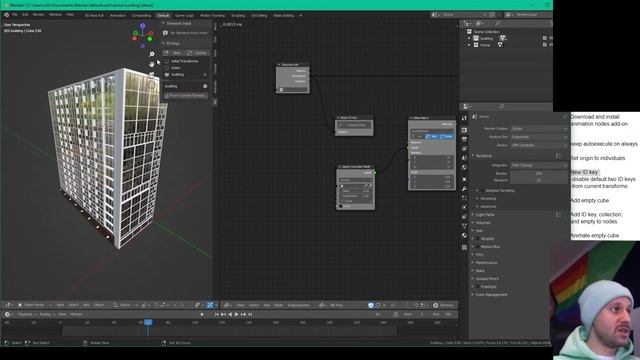The width and height of the screenshot is (640, 360).
Task: Click the Update ID keys button
Action: click(x=198, y=53)
